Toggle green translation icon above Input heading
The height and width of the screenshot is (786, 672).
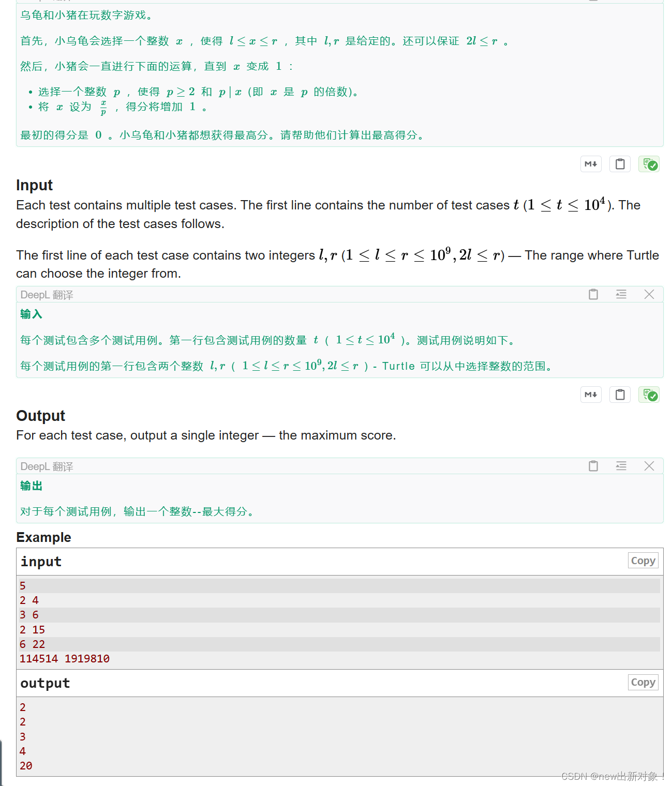tap(649, 164)
